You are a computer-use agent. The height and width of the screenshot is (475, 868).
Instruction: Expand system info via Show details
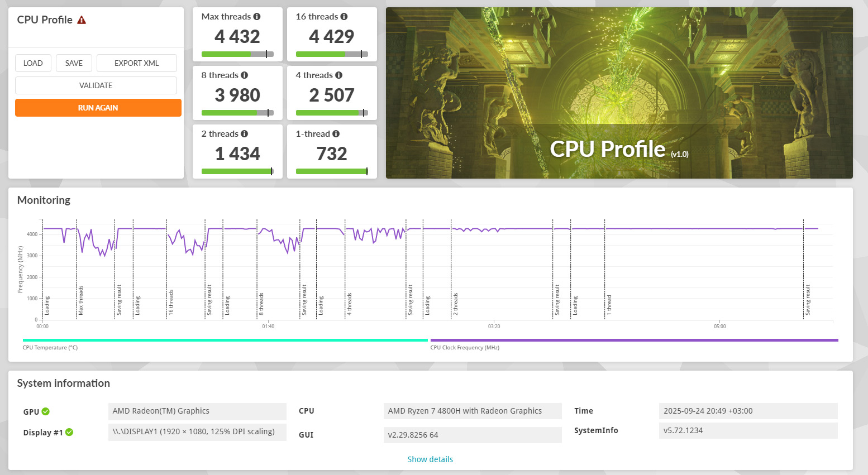click(x=430, y=459)
